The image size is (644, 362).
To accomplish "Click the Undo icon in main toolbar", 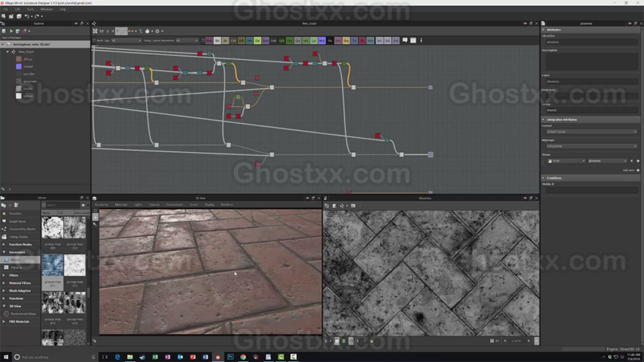I will click(26, 16).
